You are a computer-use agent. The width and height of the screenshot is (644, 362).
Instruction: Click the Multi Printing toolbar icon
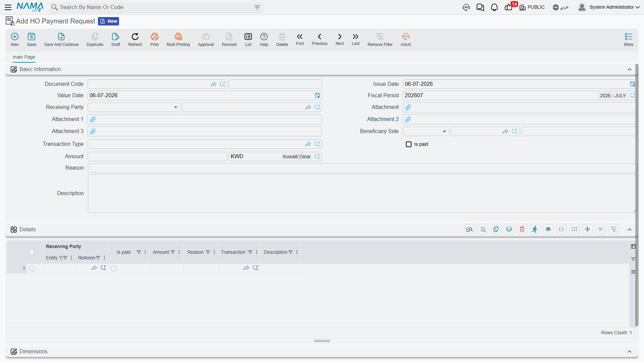click(x=178, y=37)
